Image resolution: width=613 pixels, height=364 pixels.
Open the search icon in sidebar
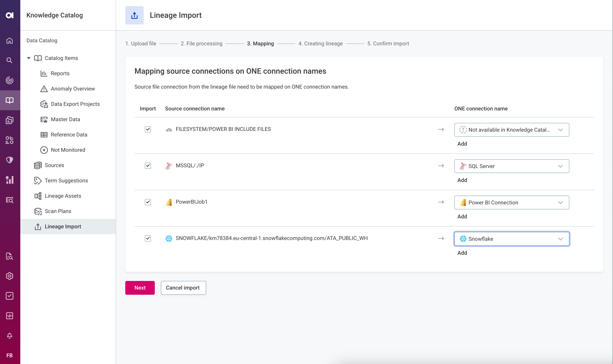10,60
